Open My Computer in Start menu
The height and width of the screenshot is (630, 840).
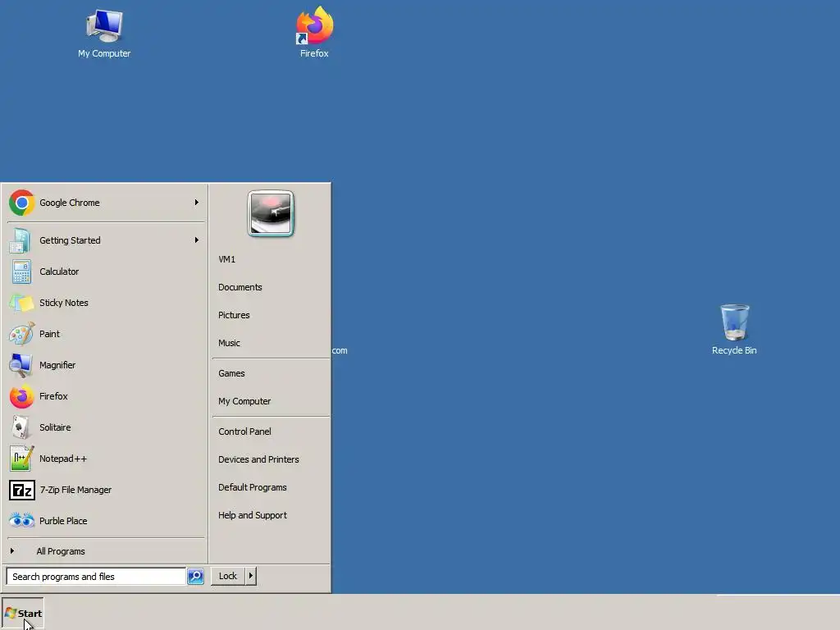coord(244,401)
